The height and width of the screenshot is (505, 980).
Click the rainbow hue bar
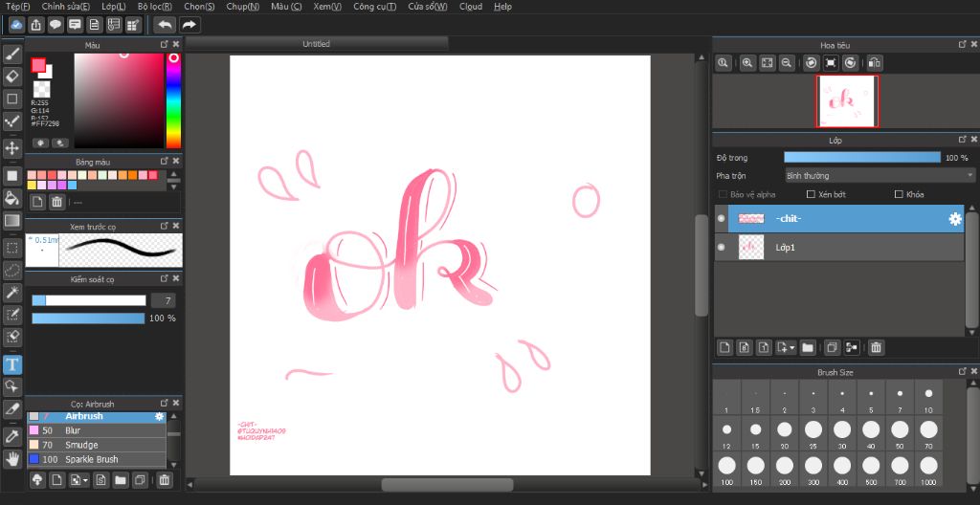point(173,100)
